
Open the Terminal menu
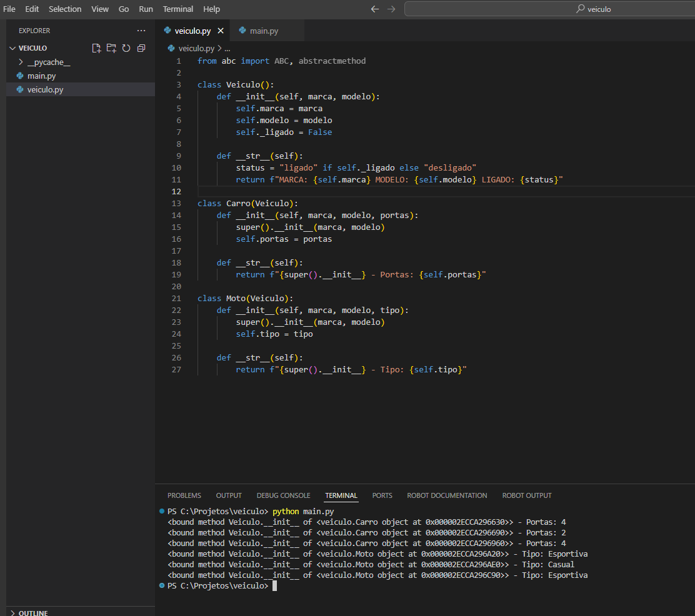coord(177,9)
